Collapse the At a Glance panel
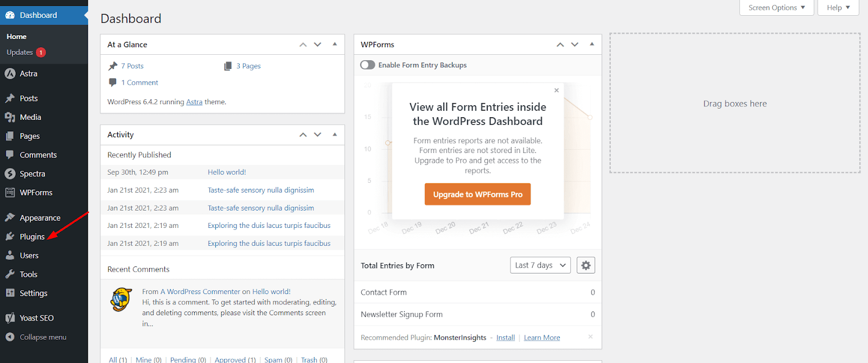Image resolution: width=868 pixels, height=363 pixels. coord(335,44)
